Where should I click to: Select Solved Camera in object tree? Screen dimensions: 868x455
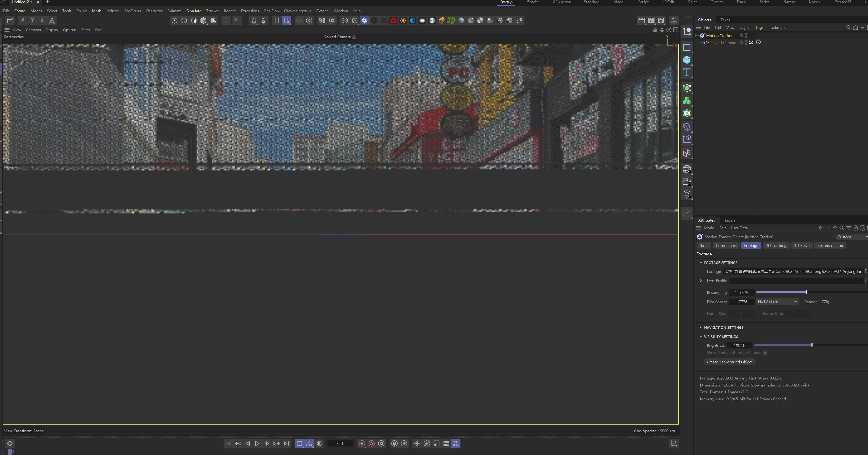pos(723,42)
